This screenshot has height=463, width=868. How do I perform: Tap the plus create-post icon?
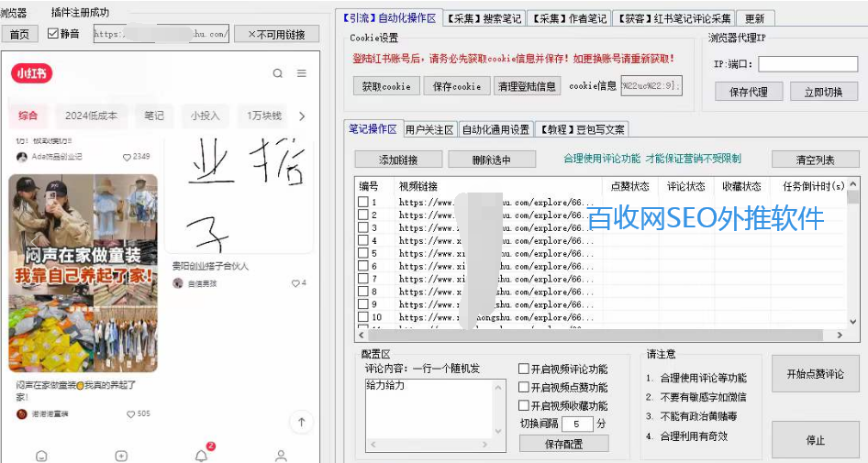[x=121, y=456]
